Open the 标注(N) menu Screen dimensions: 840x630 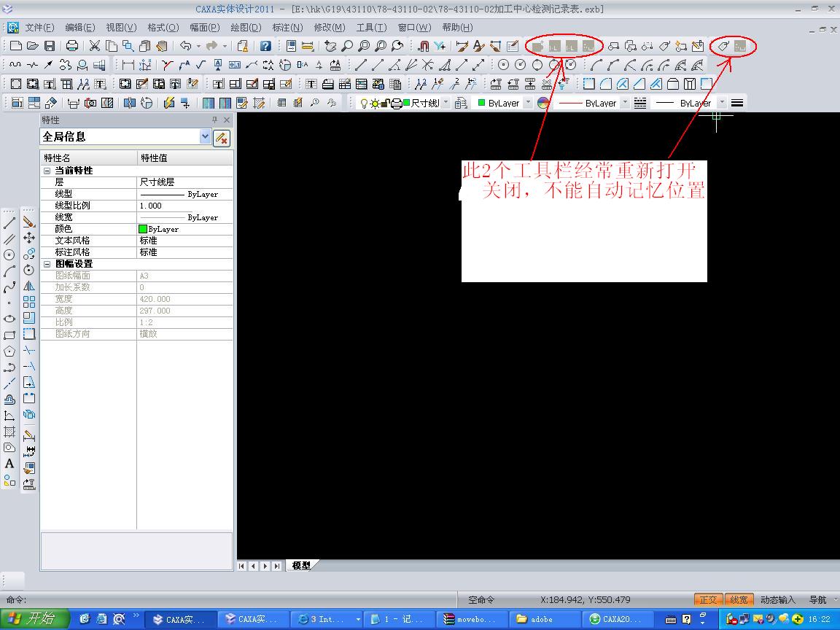[287, 27]
